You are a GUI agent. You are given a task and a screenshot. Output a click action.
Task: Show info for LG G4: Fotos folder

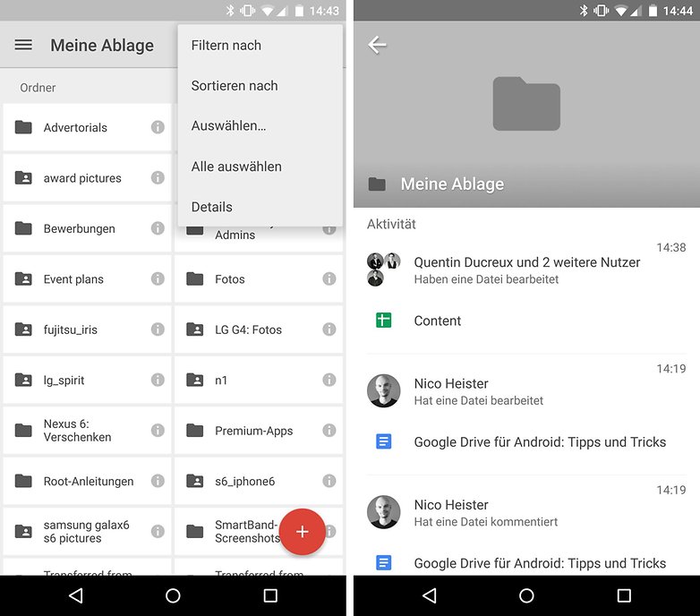coord(329,329)
